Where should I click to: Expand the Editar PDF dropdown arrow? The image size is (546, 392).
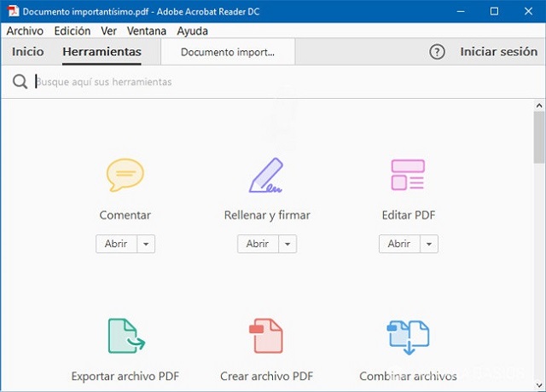(x=429, y=244)
